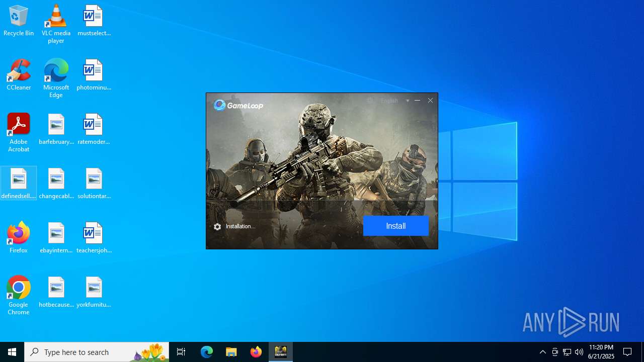
Task: Click the Install button in GameLoop
Action: click(395, 226)
